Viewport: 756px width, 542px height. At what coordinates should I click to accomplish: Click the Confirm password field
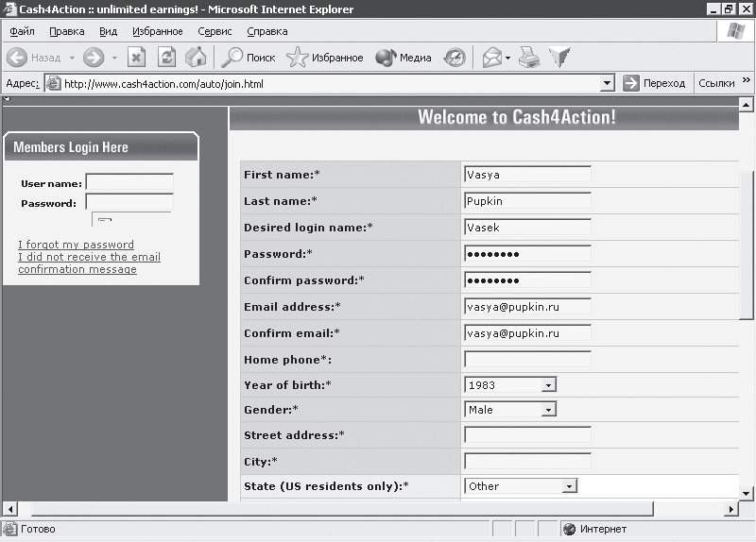(x=527, y=280)
